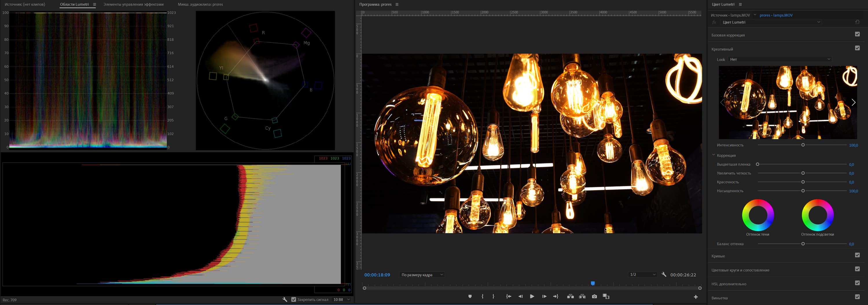Open the Program monitor wrench settings
This screenshot has height=305, width=868.
[663, 275]
